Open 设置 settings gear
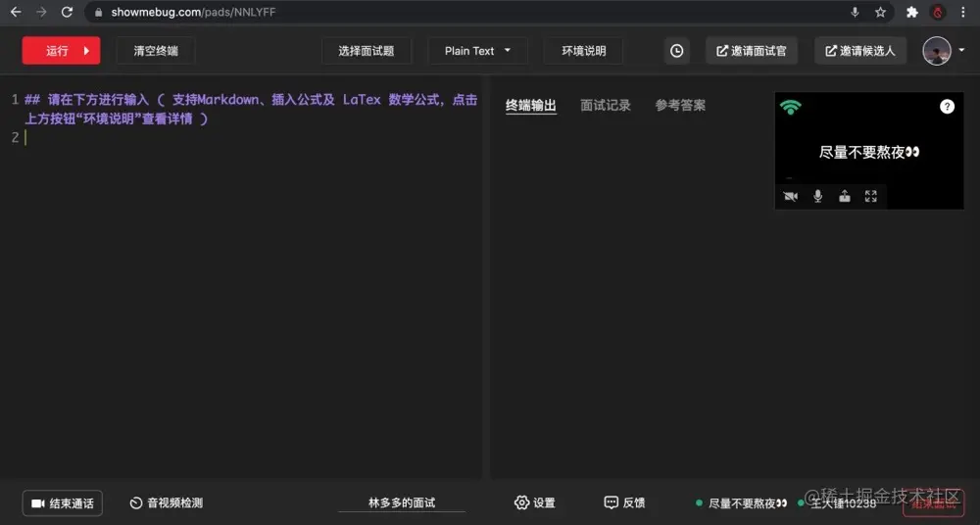 (x=534, y=502)
